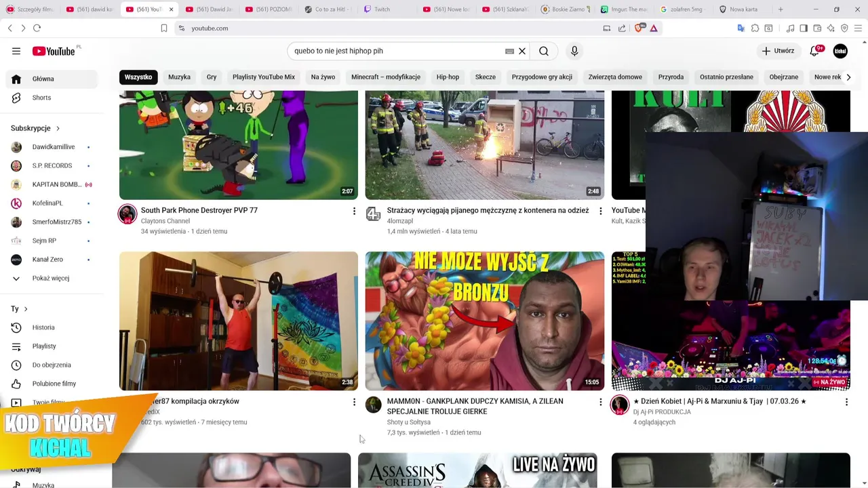This screenshot has width=868, height=488.
Task: Open the browser main menu icon
Action: [x=859, y=28]
